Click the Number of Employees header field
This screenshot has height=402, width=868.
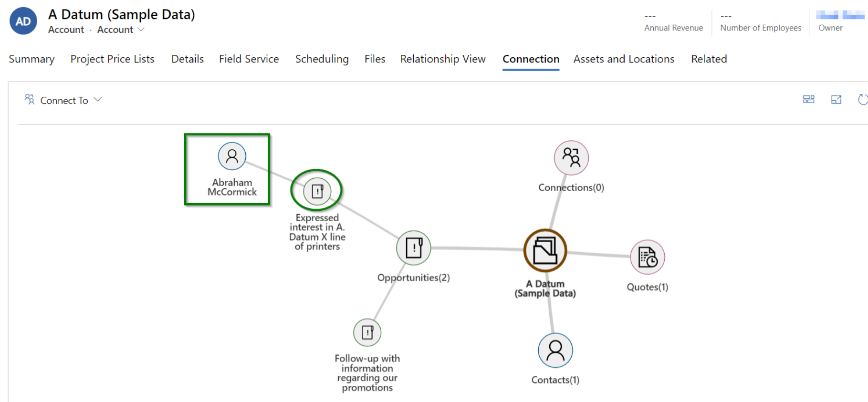pyautogui.click(x=761, y=22)
